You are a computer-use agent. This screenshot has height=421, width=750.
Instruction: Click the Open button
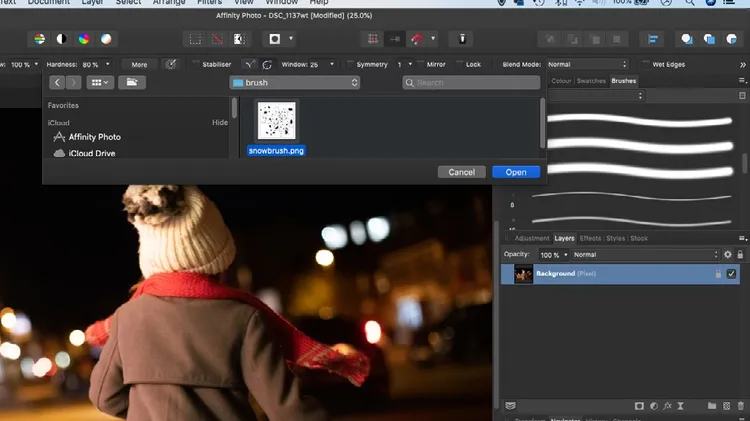[x=516, y=172]
